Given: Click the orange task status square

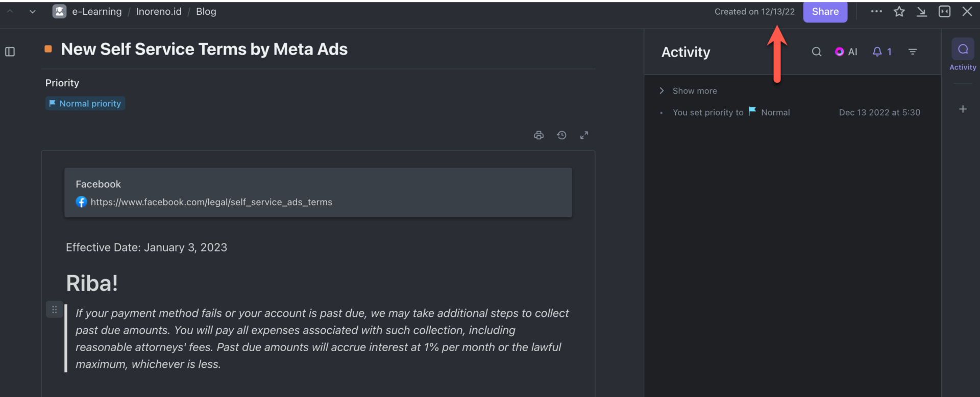Looking at the screenshot, I should 48,49.
